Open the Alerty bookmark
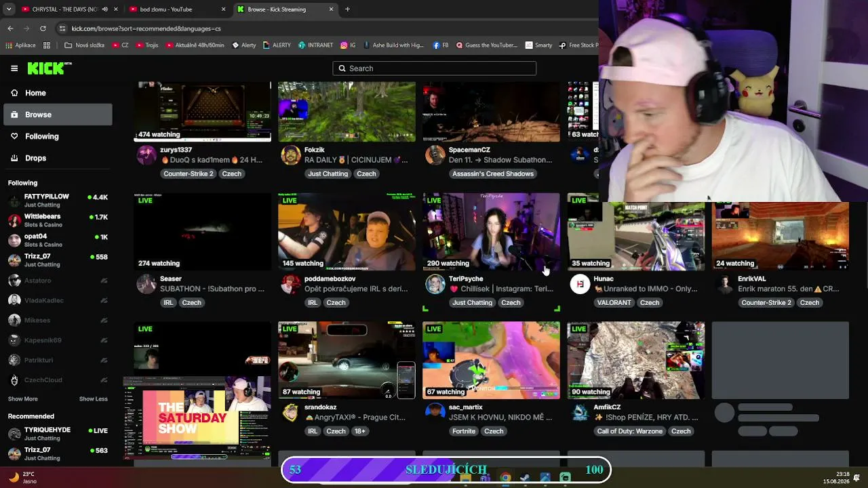This screenshot has width=868, height=488. pyautogui.click(x=244, y=45)
